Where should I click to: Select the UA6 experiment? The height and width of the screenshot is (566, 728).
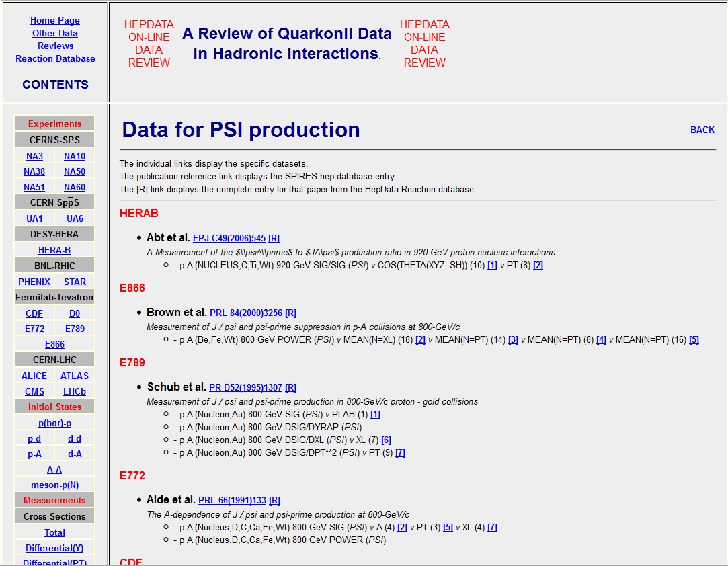[x=75, y=219]
